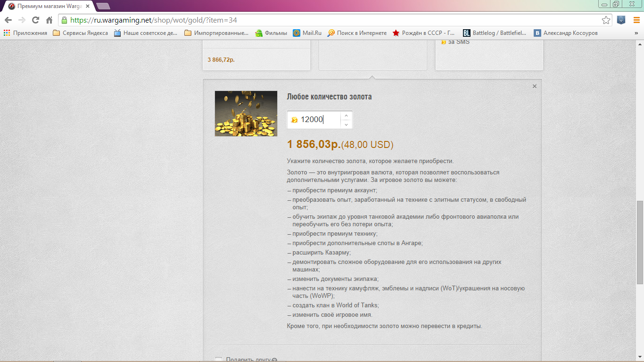Image resolution: width=644 pixels, height=362 pixels.
Task: Increase gold amount with up arrow
Action: 346,115
